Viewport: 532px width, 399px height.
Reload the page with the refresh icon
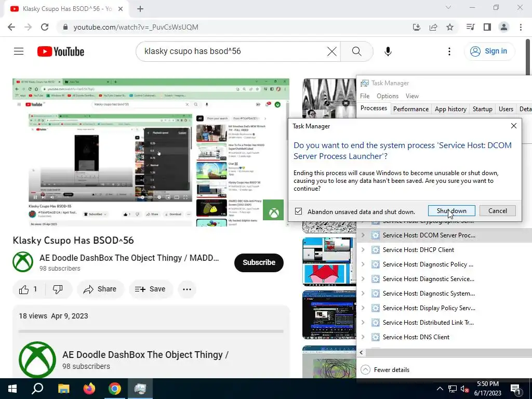coord(45,27)
